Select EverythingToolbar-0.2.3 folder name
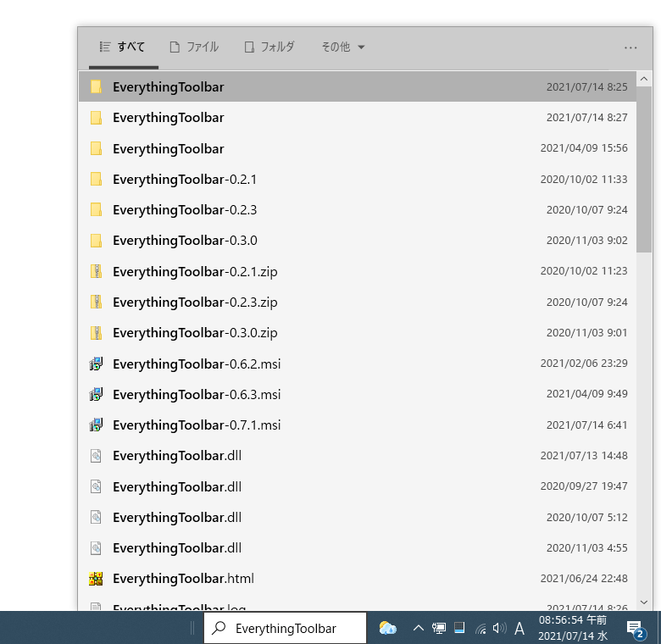Viewport: 661px width, 644px height. [x=185, y=210]
